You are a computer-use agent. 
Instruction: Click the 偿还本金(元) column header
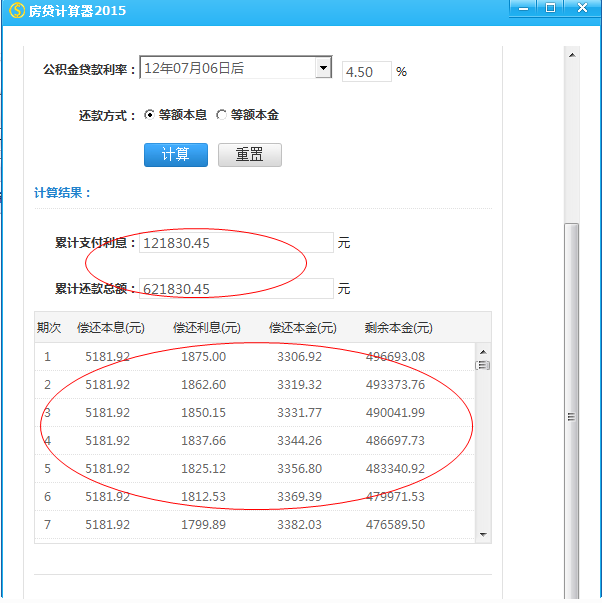(303, 328)
